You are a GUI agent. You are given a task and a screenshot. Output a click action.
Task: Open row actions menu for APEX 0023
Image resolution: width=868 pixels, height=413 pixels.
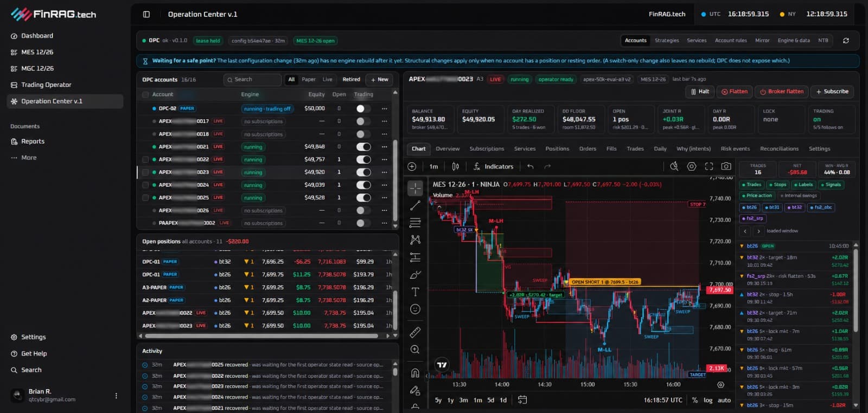385,172
